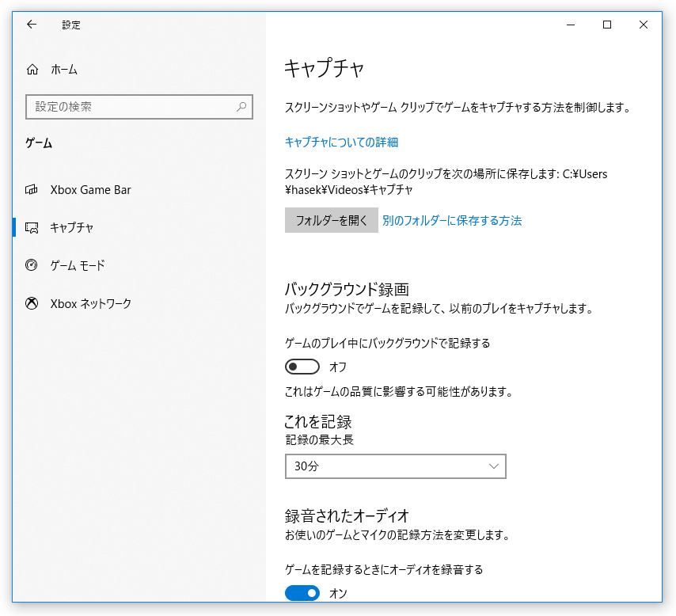Image resolution: width=676 pixels, height=616 pixels.
Task: Click the フォルダーを開く button
Action: point(332,220)
